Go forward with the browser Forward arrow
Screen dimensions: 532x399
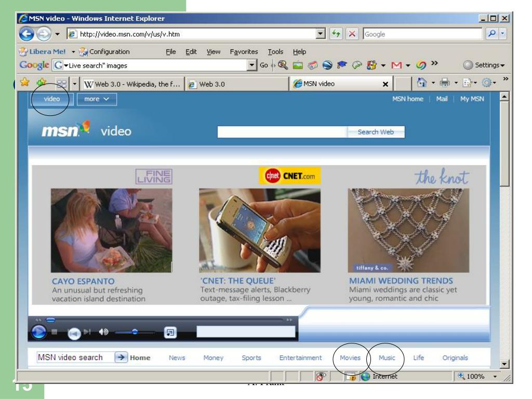[x=44, y=34]
